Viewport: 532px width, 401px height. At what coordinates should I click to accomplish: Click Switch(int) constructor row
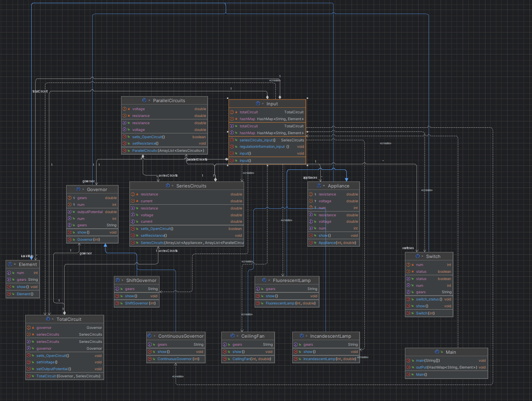(429, 313)
